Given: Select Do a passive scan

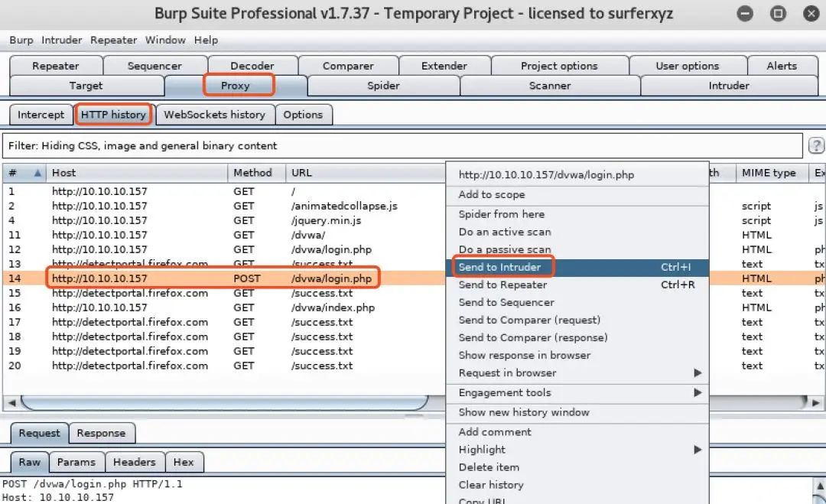Looking at the screenshot, I should click(x=577, y=249).
